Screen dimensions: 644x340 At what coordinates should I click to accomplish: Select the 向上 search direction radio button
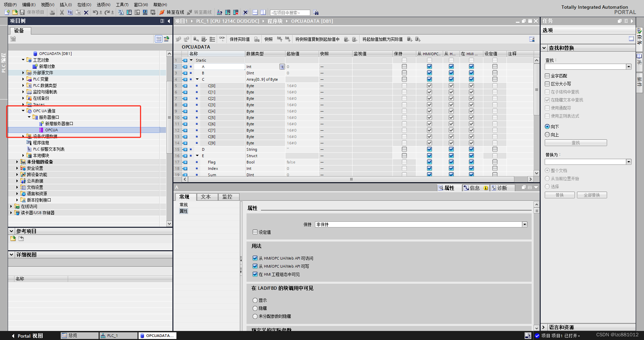547,135
